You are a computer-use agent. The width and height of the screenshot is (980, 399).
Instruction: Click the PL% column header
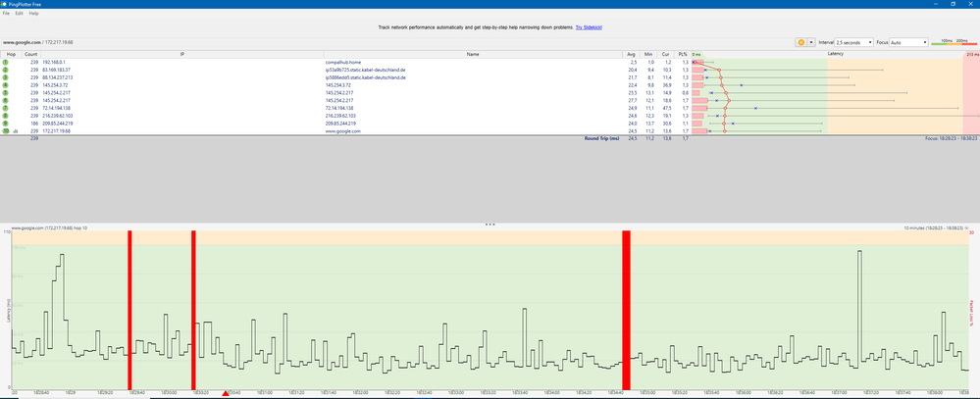[x=683, y=54]
